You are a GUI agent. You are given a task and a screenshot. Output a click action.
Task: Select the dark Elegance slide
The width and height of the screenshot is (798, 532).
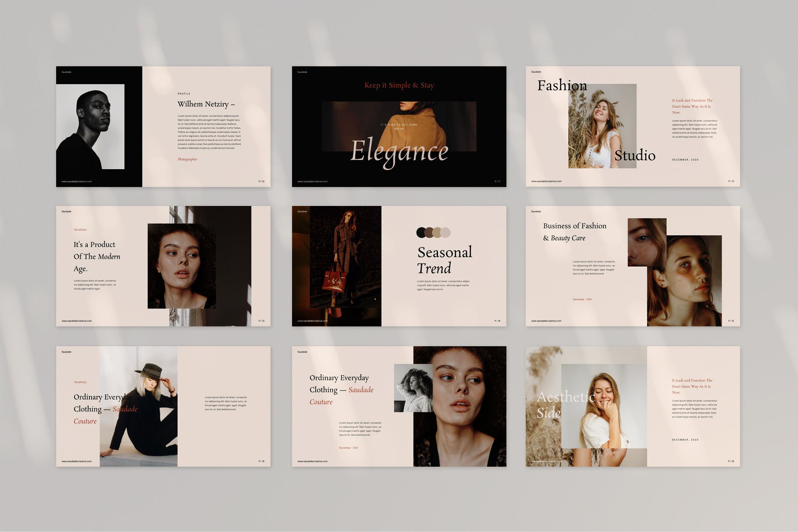coord(399,127)
